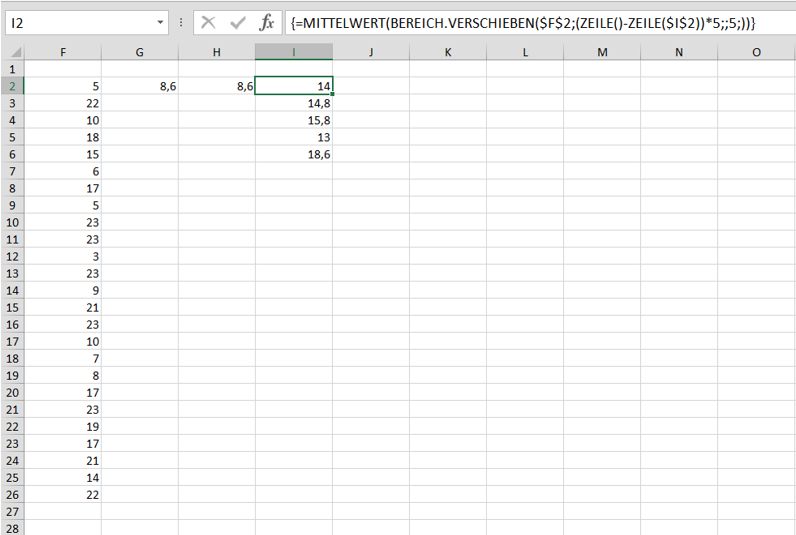Select column K header

click(x=448, y=52)
